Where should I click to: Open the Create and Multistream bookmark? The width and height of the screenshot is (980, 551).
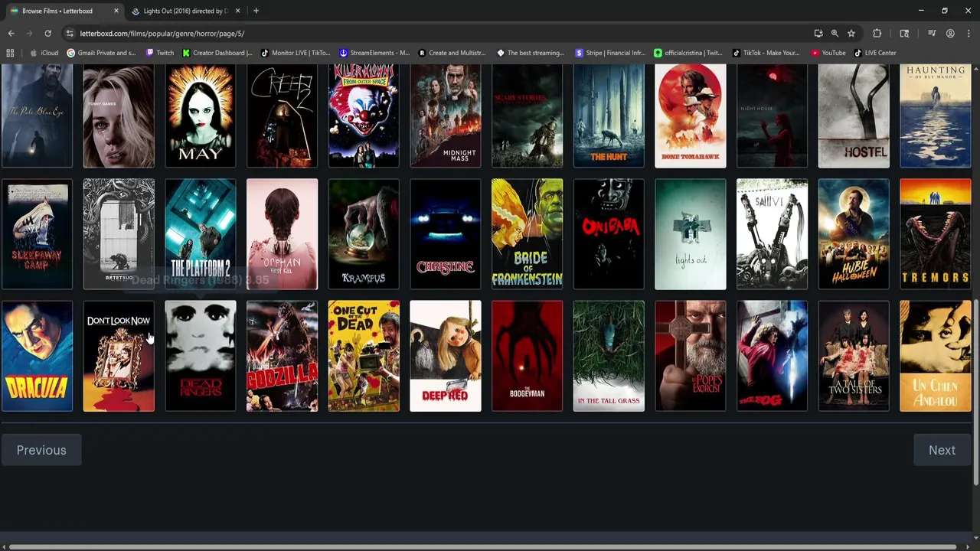[x=452, y=53]
